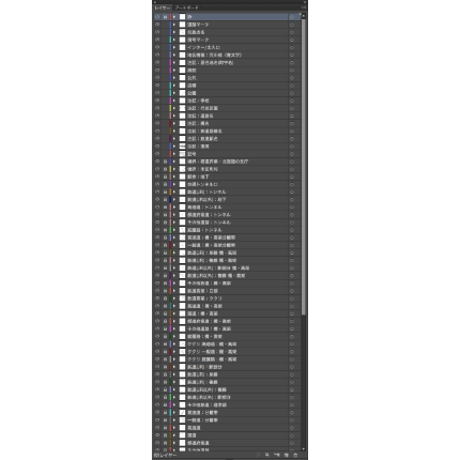460x460 pixels.
Task: Switch to the アートボード tab
Action: 187,7
